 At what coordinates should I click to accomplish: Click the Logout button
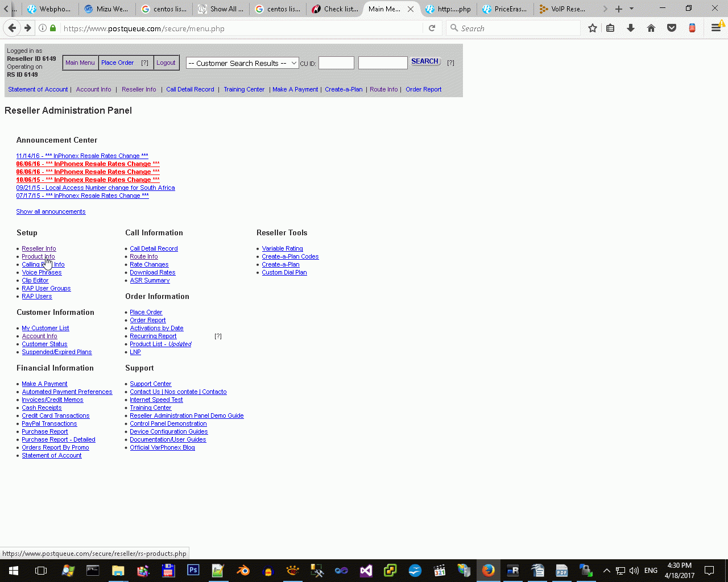tap(166, 63)
